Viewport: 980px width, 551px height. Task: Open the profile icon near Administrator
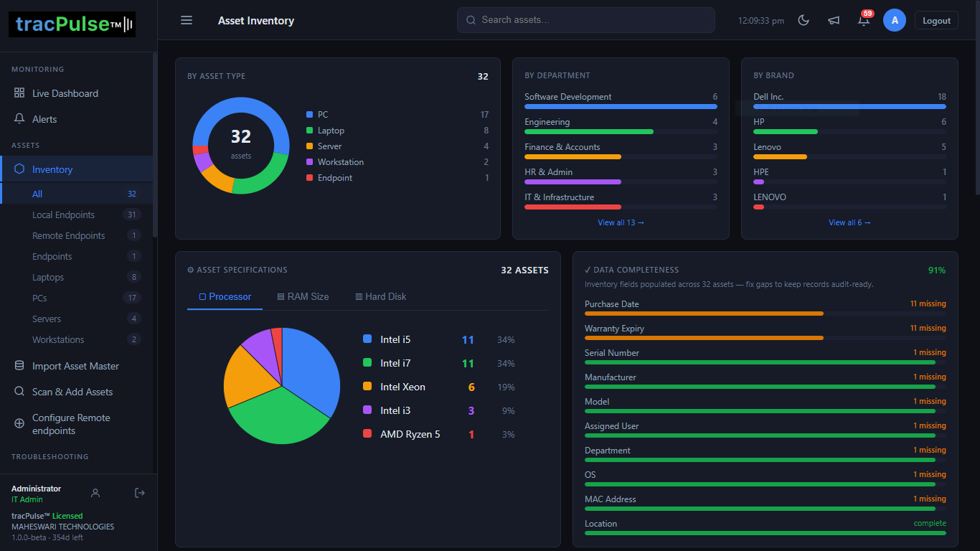click(x=95, y=493)
